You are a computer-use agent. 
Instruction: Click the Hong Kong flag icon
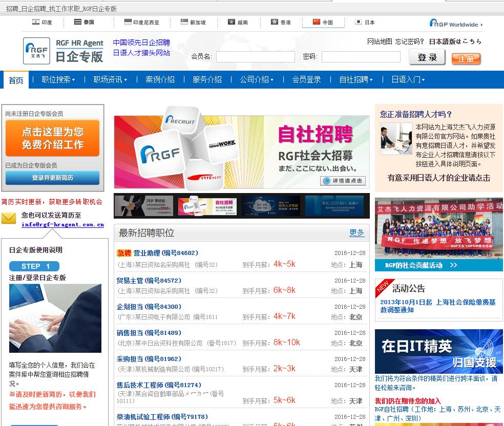click(275, 22)
